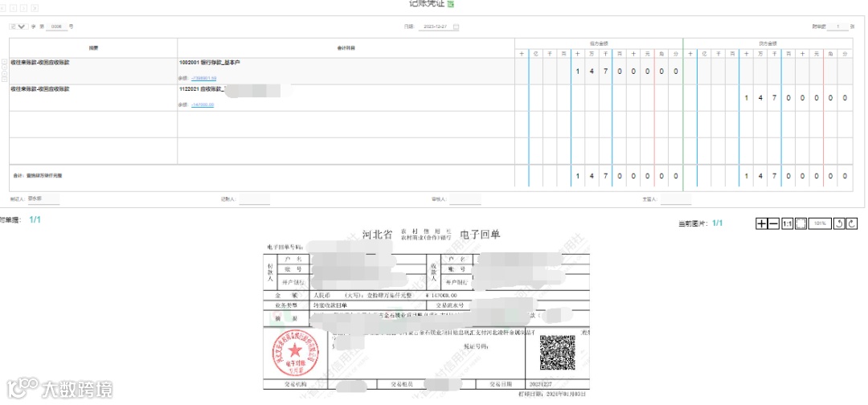Click the 审核人 field
The width and height of the screenshot is (868, 405).
tap(465, 199)
